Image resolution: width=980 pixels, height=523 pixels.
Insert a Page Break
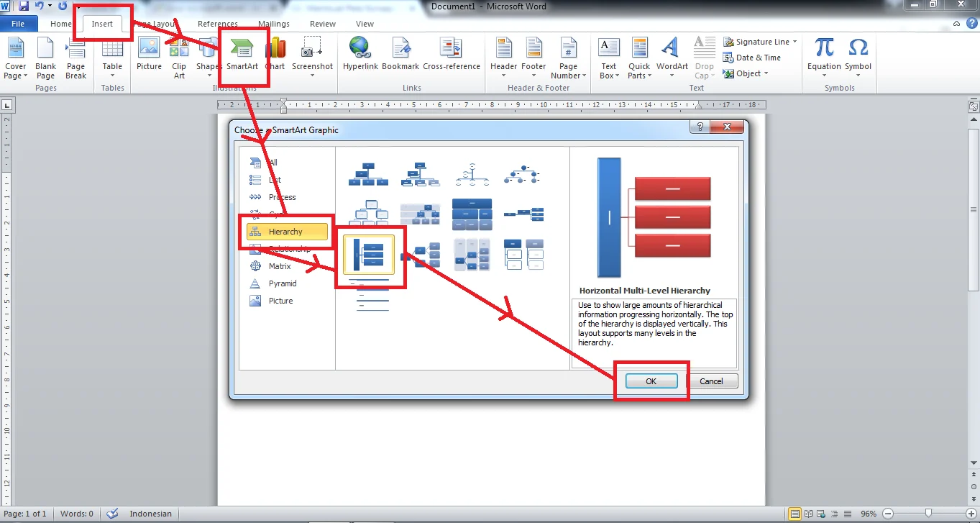tap(75, 58)
